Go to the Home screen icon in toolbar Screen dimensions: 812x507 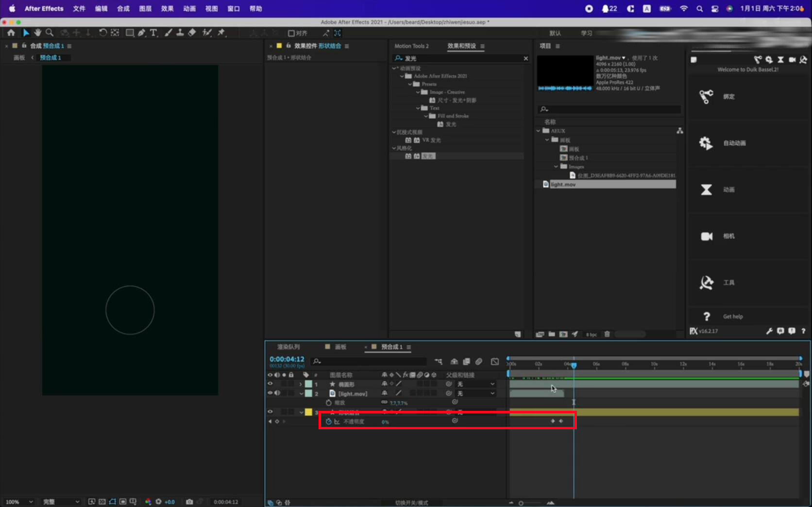click(11, 33)
